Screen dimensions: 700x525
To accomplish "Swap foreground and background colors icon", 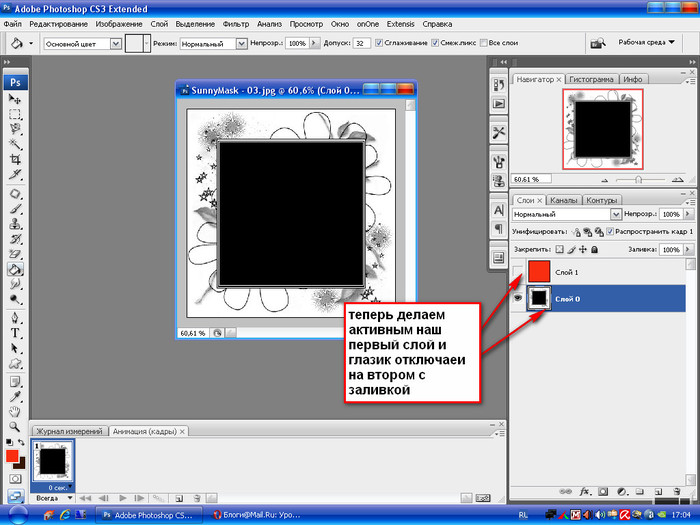I will pyautogui.click(x=21, y=442).
